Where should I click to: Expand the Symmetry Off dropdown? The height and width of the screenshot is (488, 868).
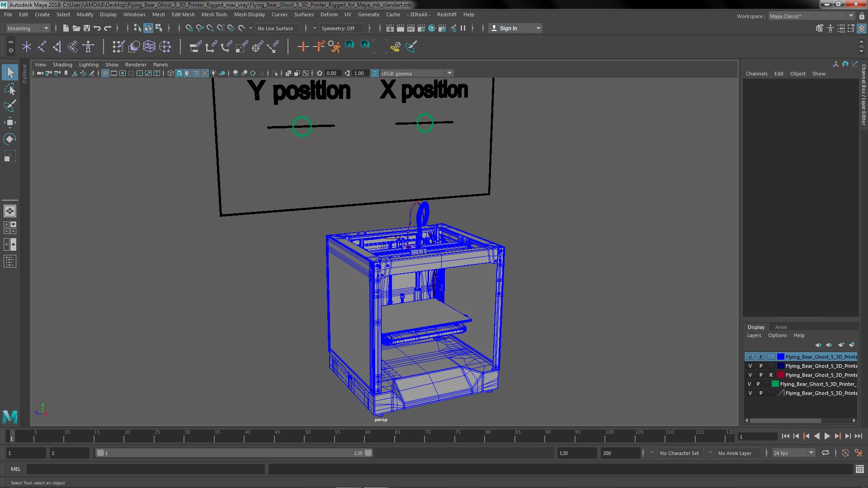tap(342, 28)
